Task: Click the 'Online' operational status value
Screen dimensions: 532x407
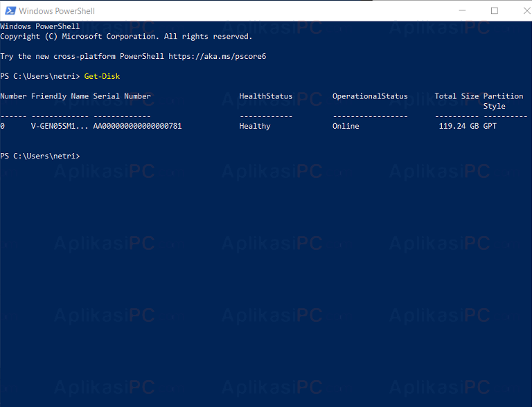Action: (346, 126)
